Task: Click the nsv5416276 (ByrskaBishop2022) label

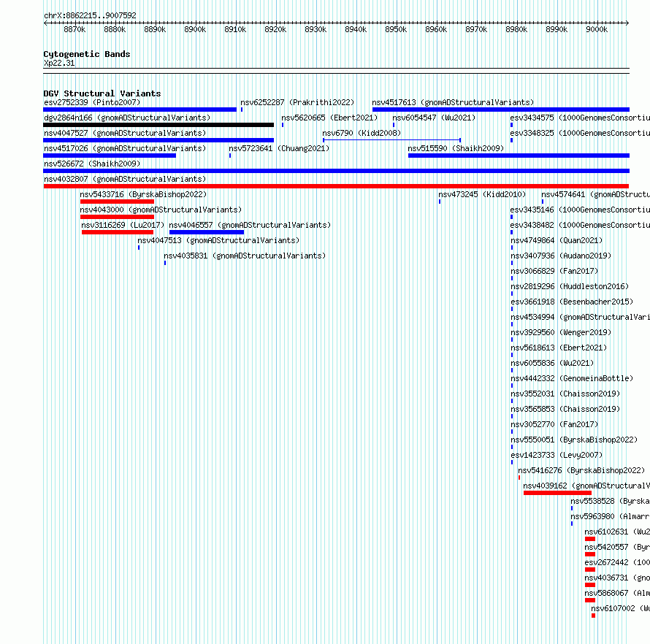Action: tap(581, 470)
